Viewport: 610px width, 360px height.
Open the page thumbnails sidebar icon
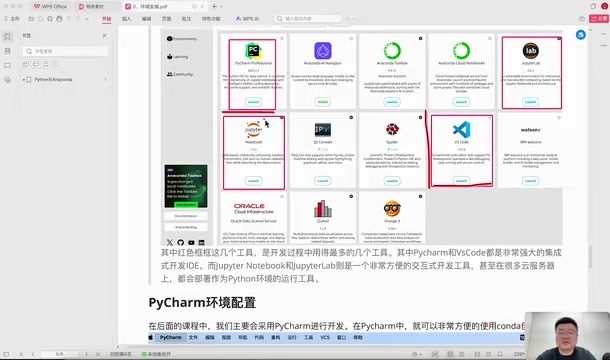[x=7, y=51]
